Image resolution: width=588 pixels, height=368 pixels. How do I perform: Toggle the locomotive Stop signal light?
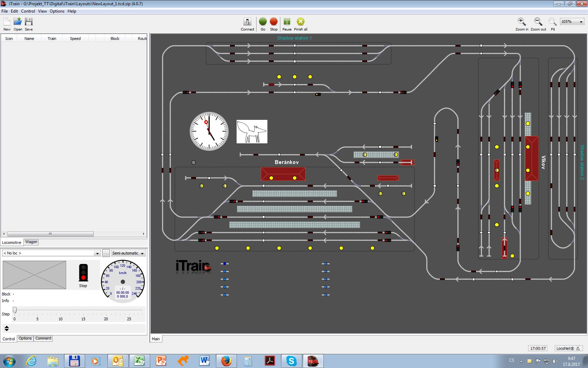tap(83, 273)
